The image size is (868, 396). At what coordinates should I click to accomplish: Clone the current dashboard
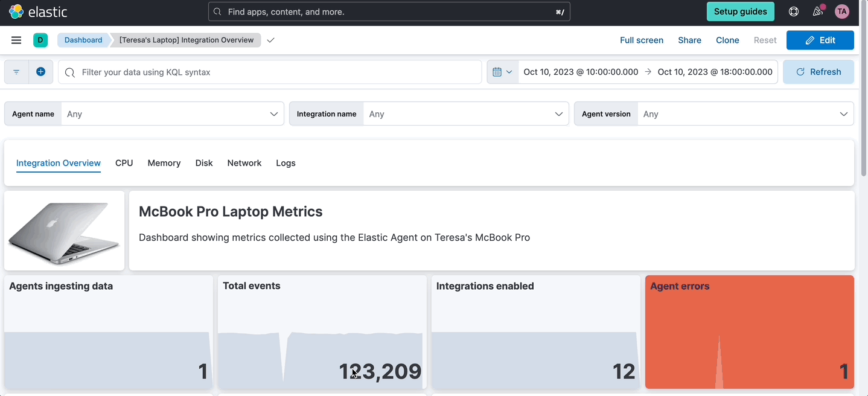pyautogui.click(x=727, y=40)
